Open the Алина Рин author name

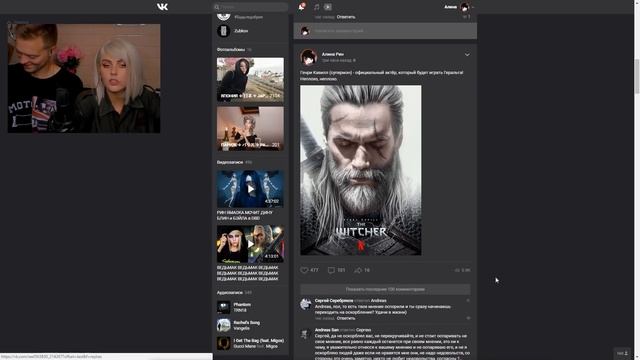coord(333,54)
